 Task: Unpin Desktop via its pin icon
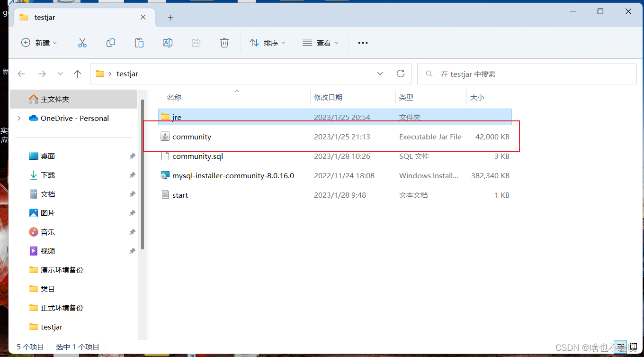[x=132, y=156]
